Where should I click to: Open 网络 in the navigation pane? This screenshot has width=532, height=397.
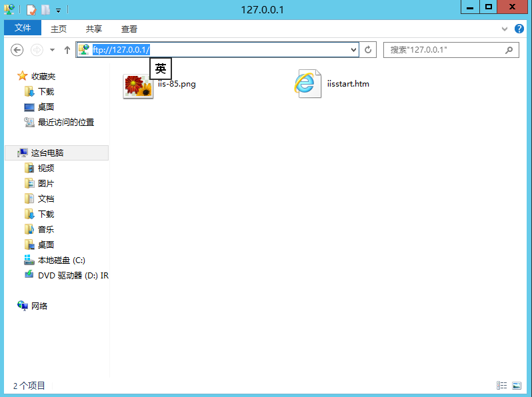click(39, 306)
